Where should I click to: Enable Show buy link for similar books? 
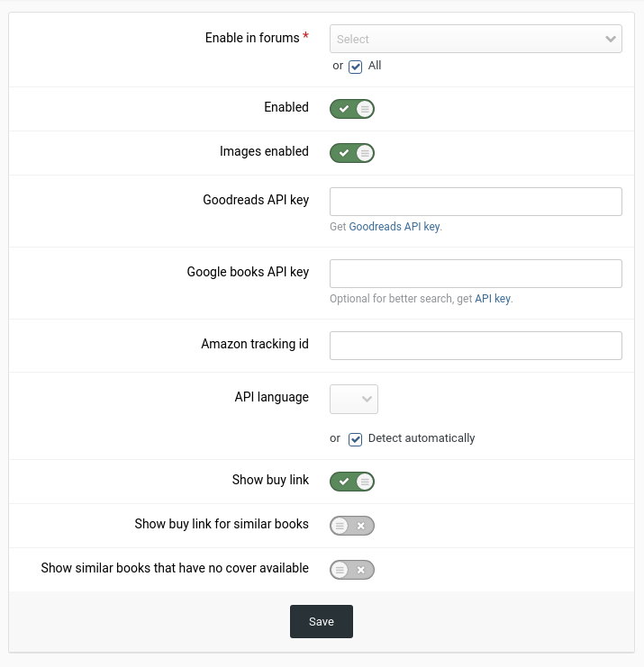pos(351,526)
